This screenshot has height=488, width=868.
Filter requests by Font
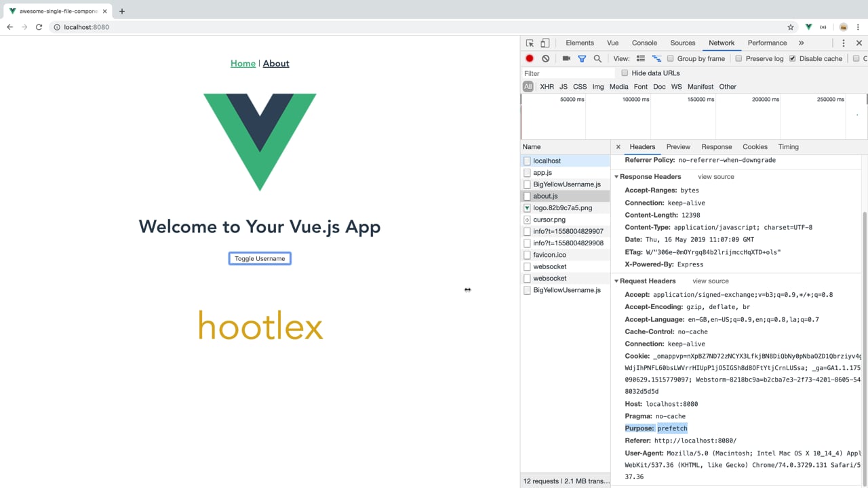coord(641,87)
